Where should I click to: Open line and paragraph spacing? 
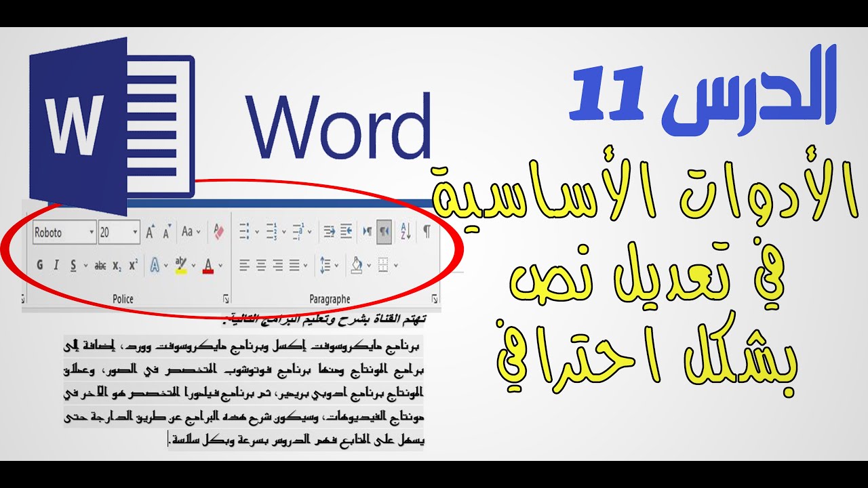[x=325, y=265]
